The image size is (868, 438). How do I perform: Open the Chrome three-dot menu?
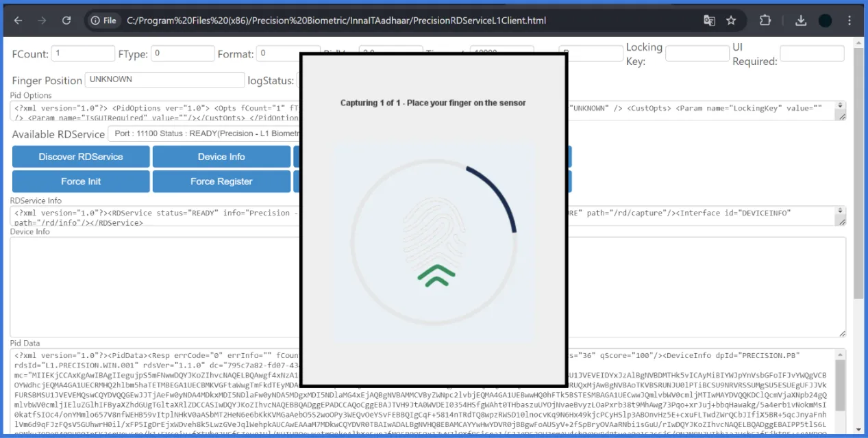coord(850,21)
